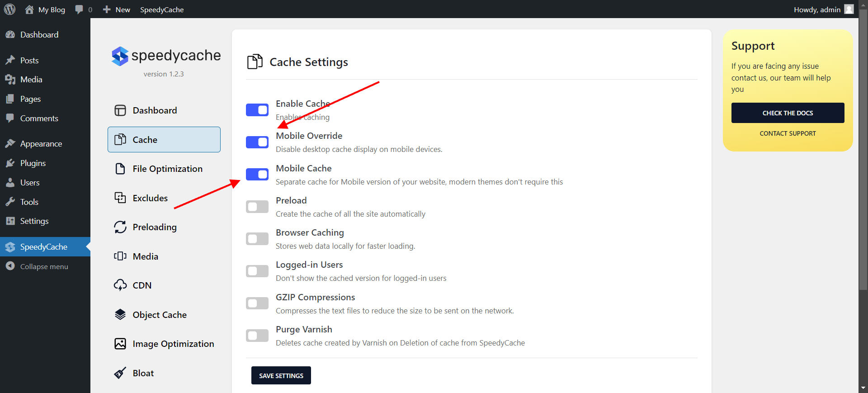
Task: Open the Plugins menu item
Action: (45, 163)
